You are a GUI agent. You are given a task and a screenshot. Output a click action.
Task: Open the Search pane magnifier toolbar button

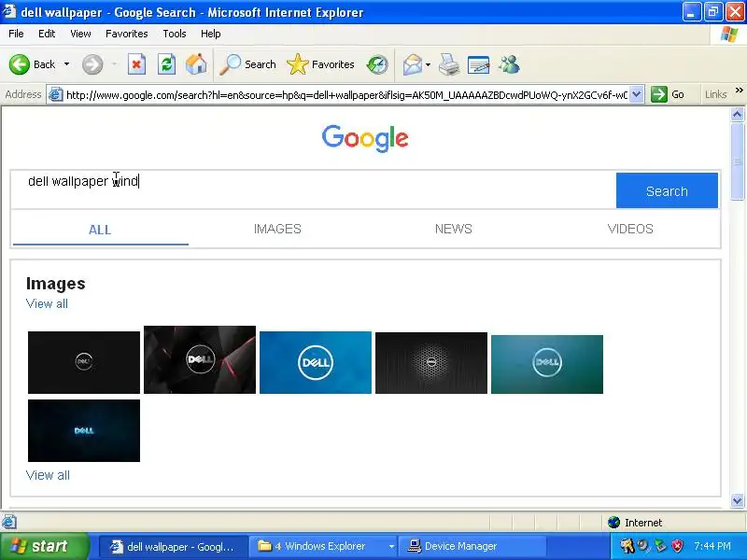[x=248, y=64]
